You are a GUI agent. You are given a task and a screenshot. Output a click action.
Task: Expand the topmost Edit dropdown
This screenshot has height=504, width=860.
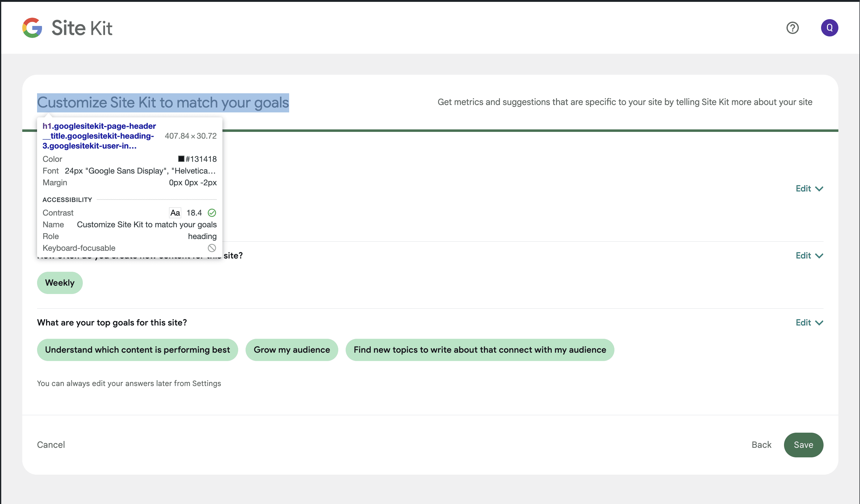click(x=809, y=188)
